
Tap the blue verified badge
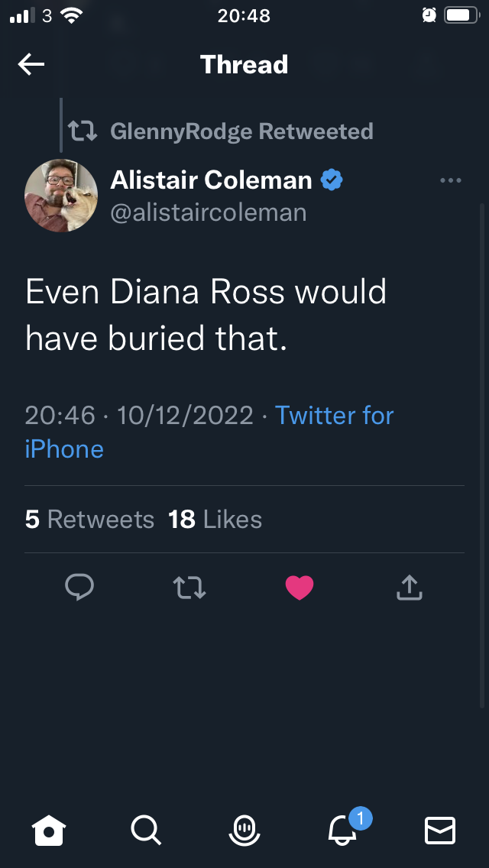332,180
